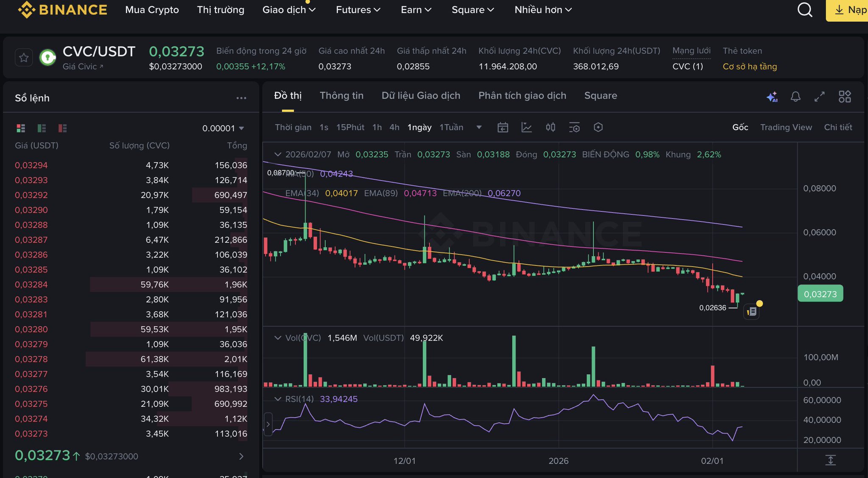
Task: Switch to the Thông tin tab
Action: click(x=341, y=96)
